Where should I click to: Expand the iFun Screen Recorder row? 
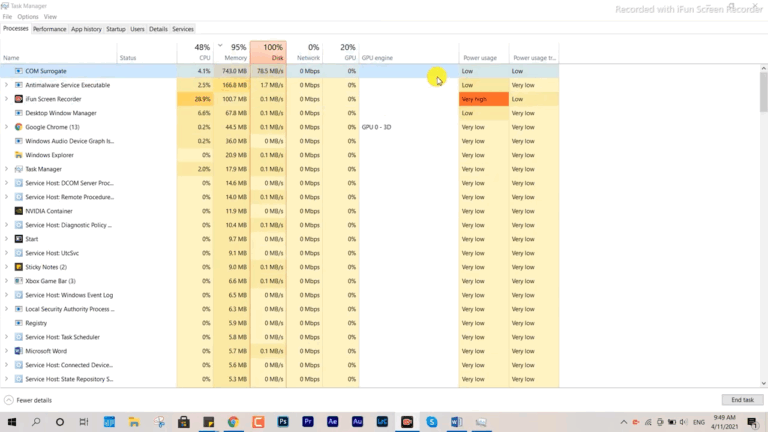[x=6, y=99]
